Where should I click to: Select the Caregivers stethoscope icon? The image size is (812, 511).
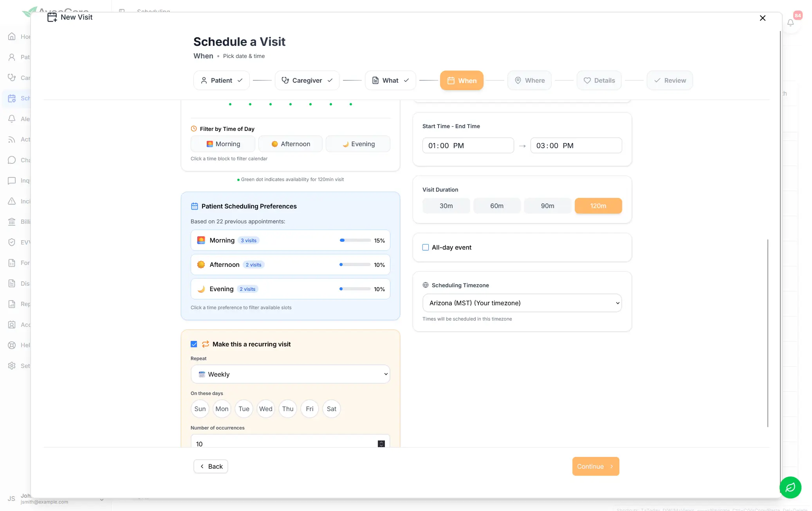12,78
